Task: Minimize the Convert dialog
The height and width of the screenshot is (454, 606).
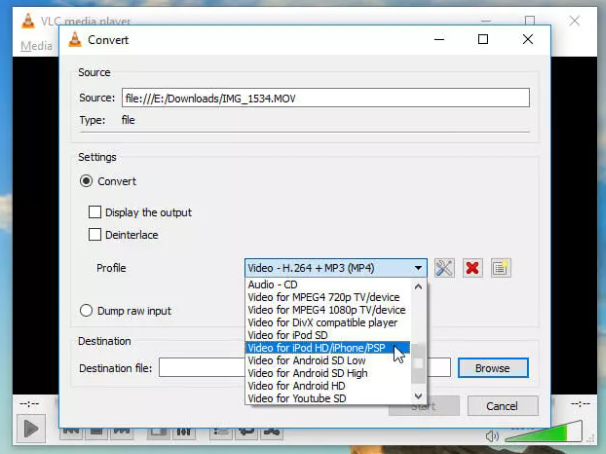Action: (439, 39)
